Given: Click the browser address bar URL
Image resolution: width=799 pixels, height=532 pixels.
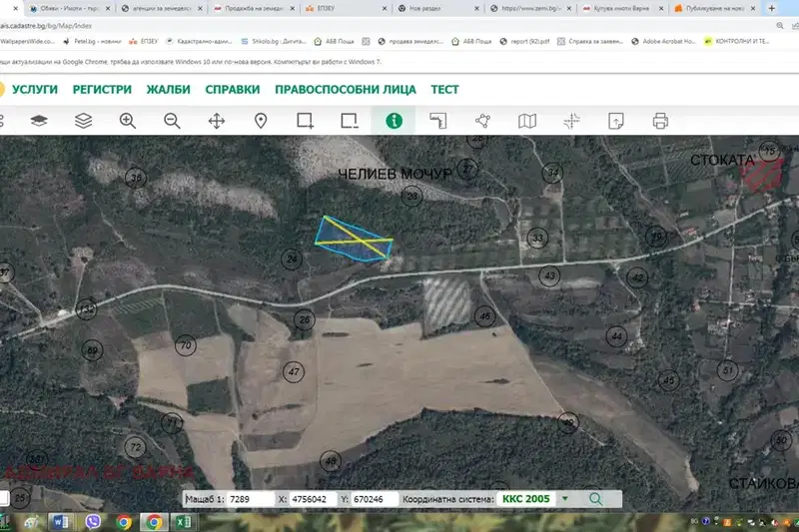Looking at the screenshot, I should tap(46, 26).
